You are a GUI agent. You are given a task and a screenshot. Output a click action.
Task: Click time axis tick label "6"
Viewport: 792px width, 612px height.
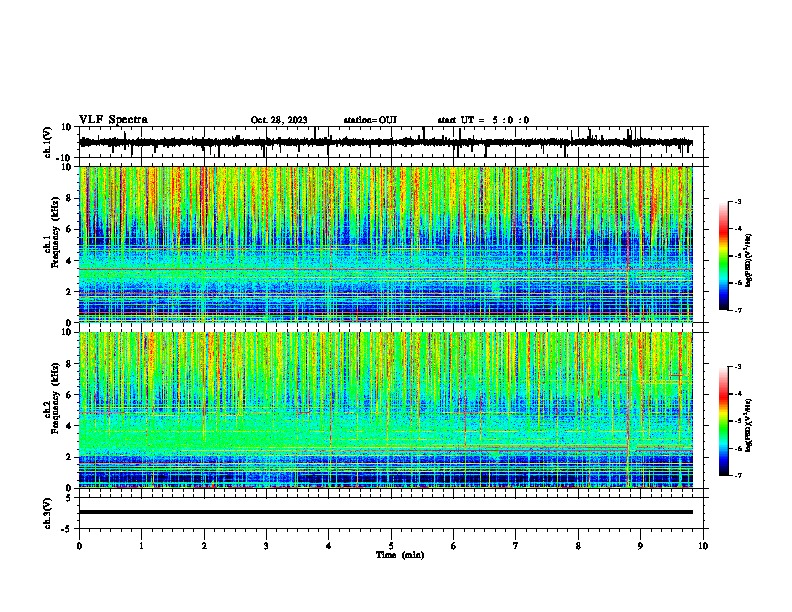pyautogui.click(x=454, y=546)
